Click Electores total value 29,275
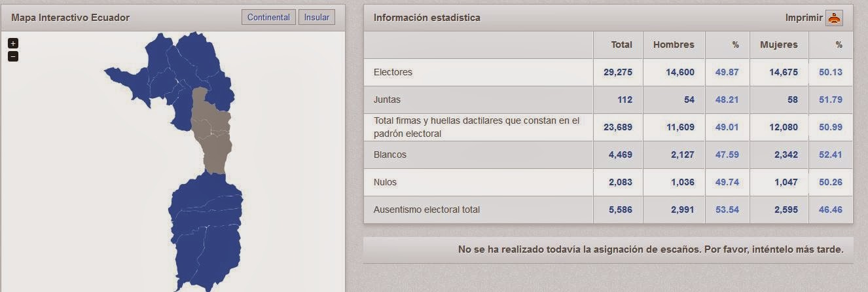868x292 pixels. 619,72
